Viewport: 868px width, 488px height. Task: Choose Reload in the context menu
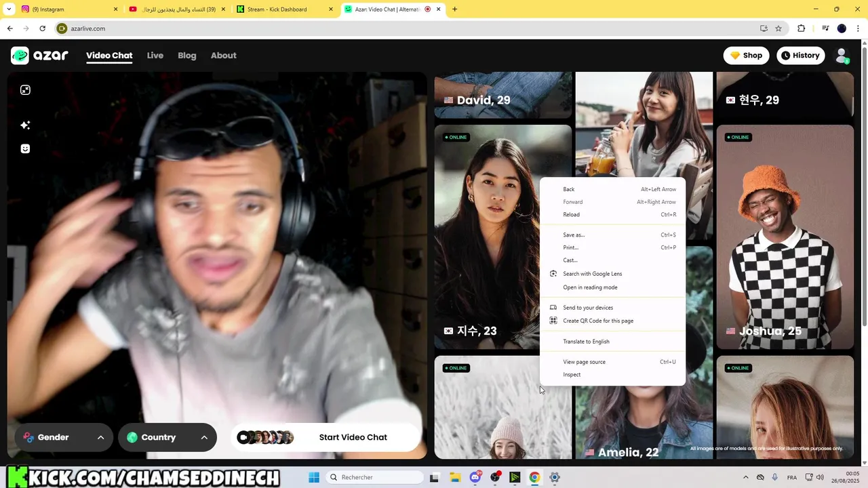[612, 214]
